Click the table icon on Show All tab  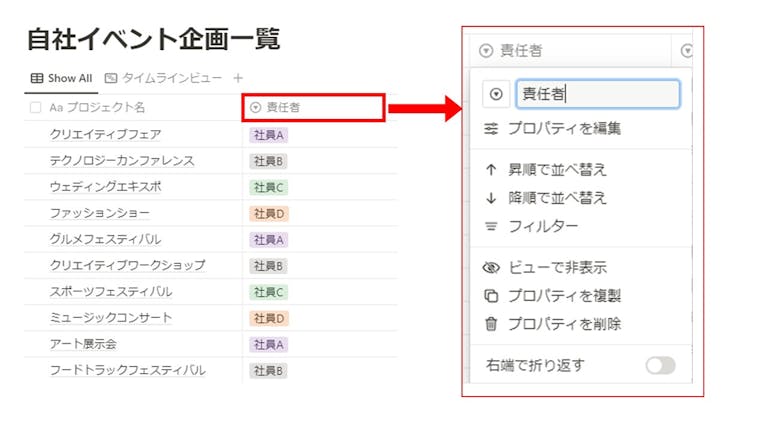point(37,78)
